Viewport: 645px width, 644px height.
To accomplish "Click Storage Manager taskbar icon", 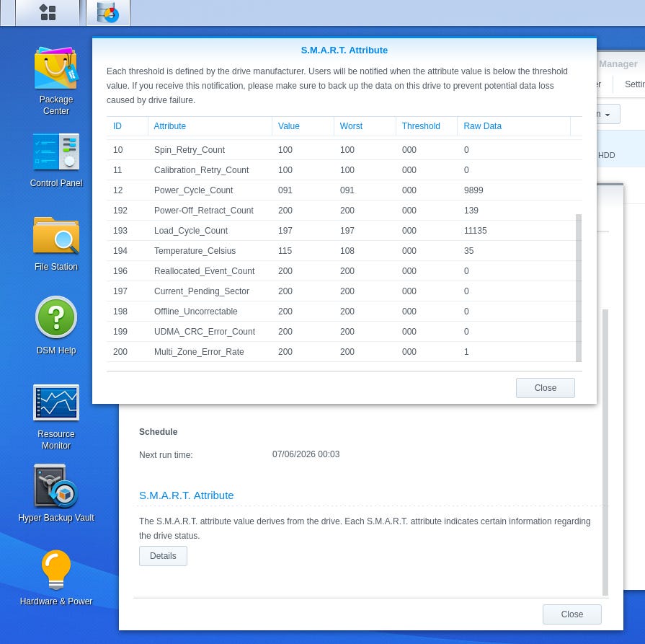I will [x=108, y=12].
